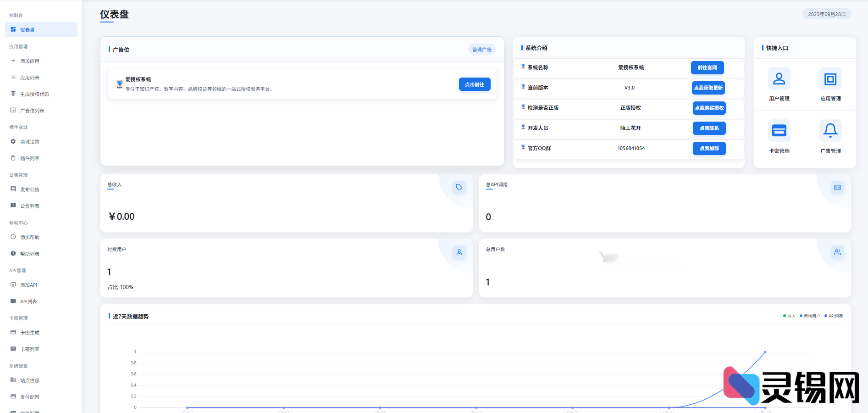Toggle the API调用 series in chart legend
Screen dimensions: 868x413
coord(834,316)
